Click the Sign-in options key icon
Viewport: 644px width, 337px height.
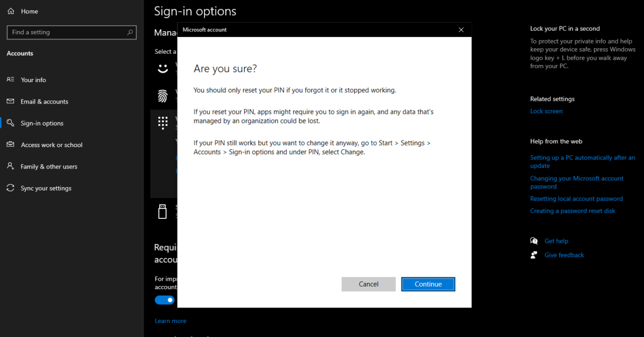(x=11, y=123)
